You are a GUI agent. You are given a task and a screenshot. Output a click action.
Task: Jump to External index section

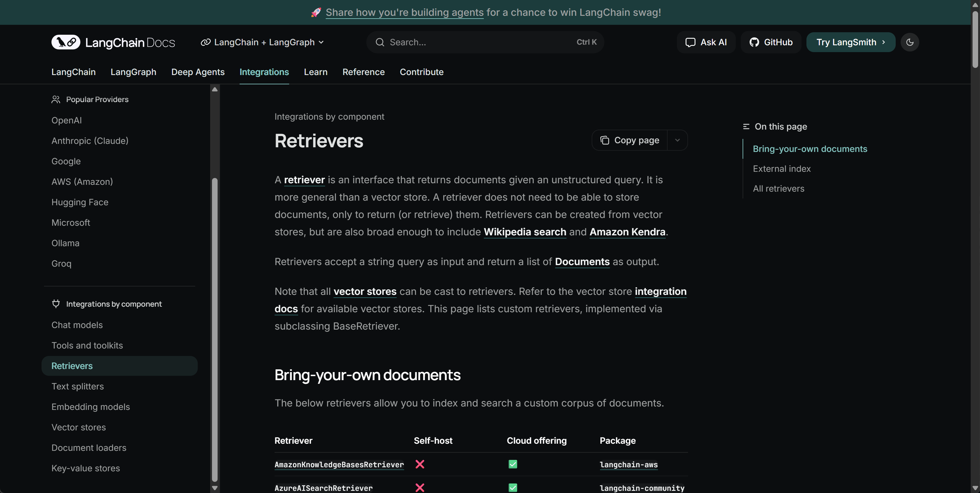pyautogui.click(x=782, y=169)
